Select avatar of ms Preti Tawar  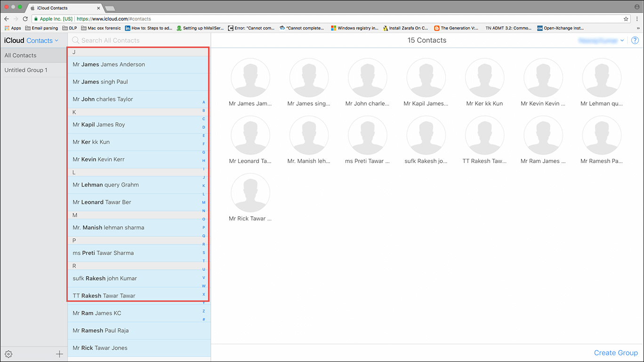tap(367, 135)
